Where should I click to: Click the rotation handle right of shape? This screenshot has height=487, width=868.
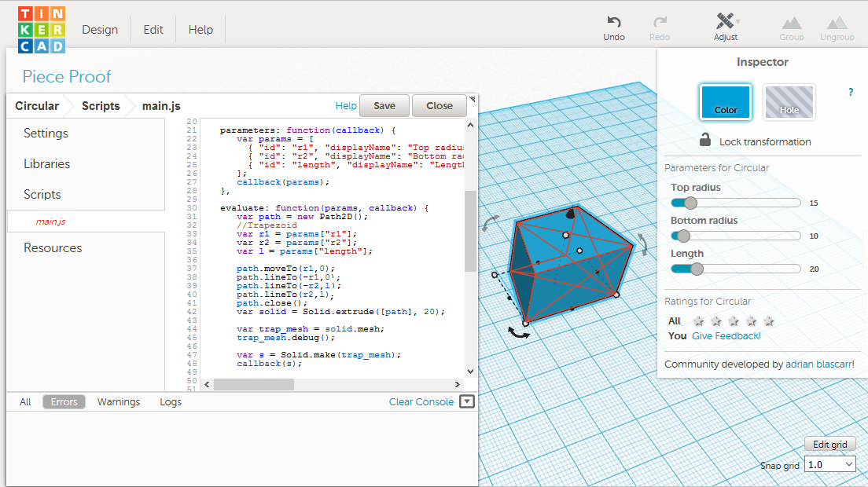[642, 243]
